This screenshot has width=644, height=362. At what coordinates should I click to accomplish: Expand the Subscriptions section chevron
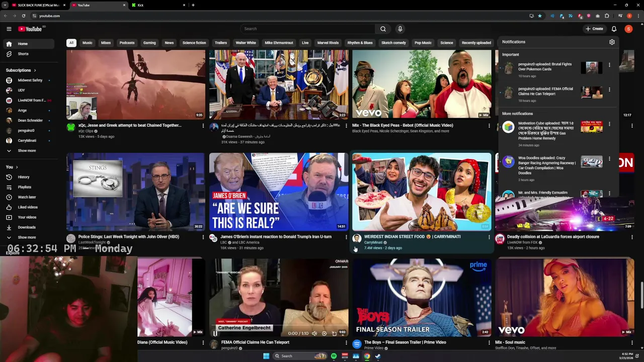point(35,70)
